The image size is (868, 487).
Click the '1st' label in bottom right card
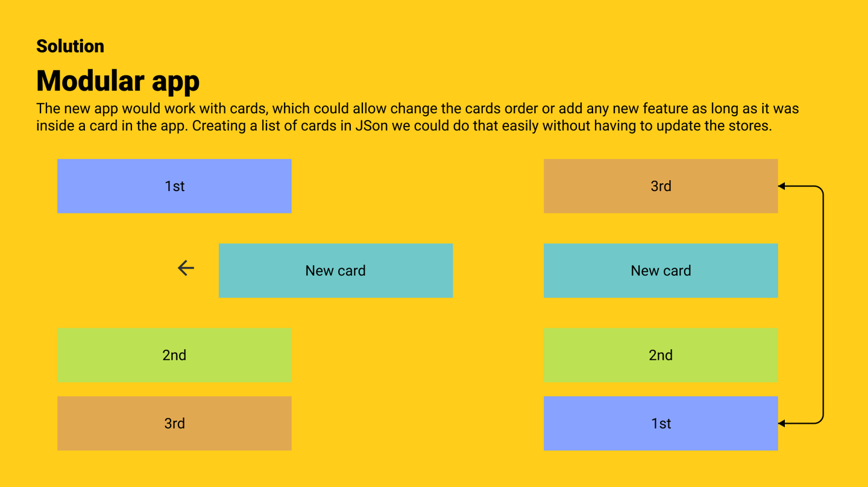661,423
